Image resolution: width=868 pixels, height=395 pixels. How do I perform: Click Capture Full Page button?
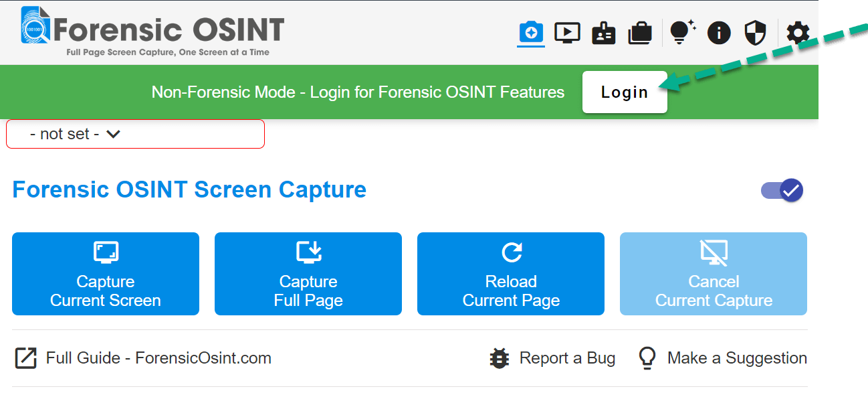(308, 274)
